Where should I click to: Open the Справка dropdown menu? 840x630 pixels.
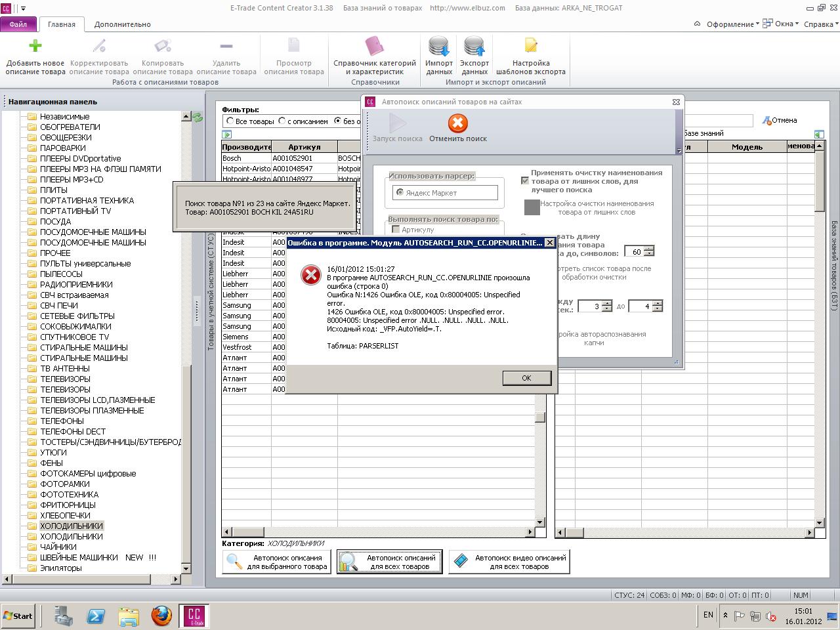(x=822, y=24)
